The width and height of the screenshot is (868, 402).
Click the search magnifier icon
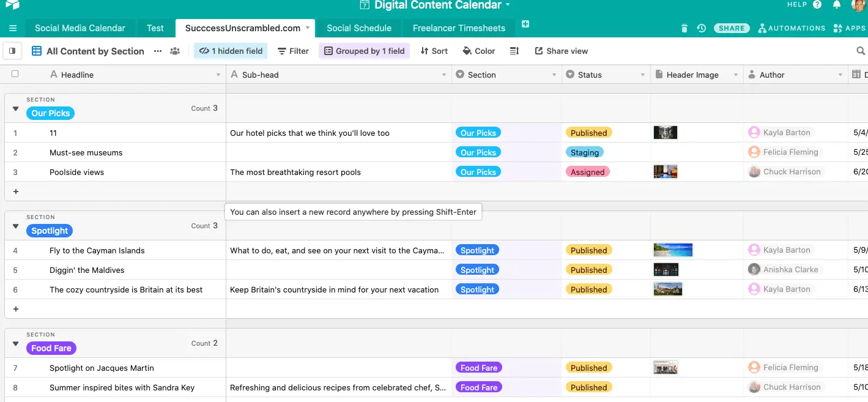click(x=861, y=51)
